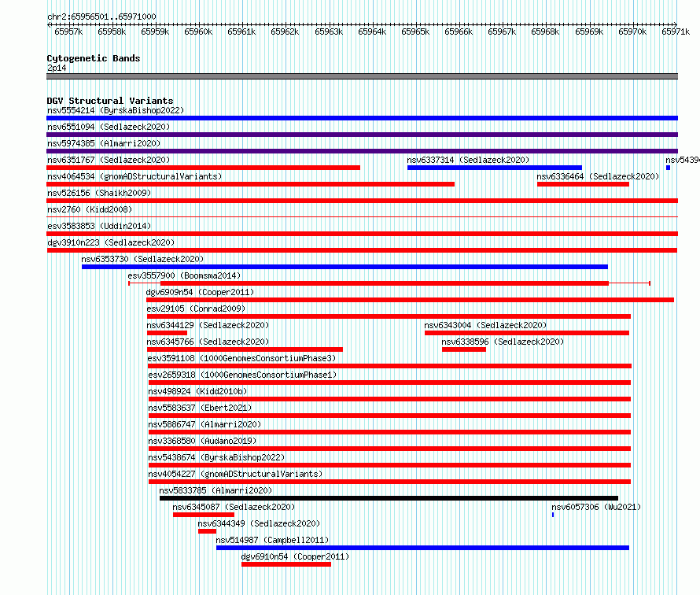This screenshot has height=595, width=700.
Task: Click dgv6910n54 (Cooper2011) label
Action: click(295, 556)
